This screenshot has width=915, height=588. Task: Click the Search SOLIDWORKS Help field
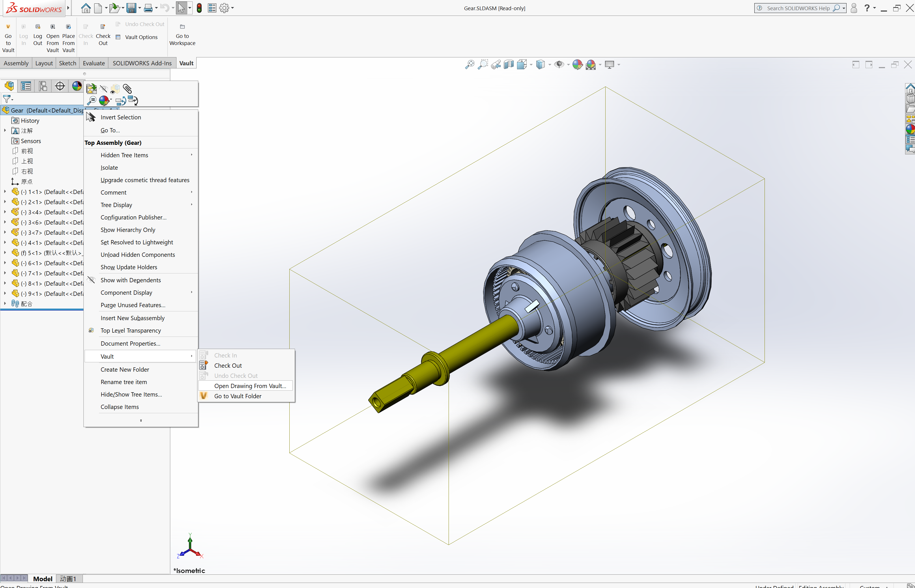(x=798, y=8)
